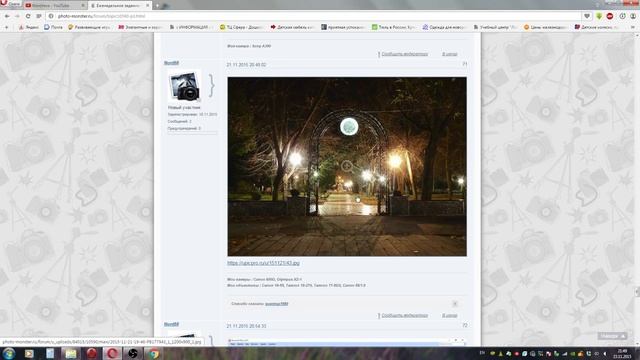Close the photo-monster forum tab
Image resolution: width=640 pixels, height=360 pixels.
148,6
